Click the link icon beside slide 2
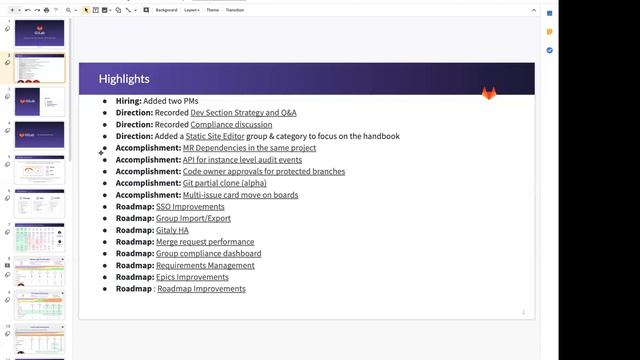 coord(7,63)
